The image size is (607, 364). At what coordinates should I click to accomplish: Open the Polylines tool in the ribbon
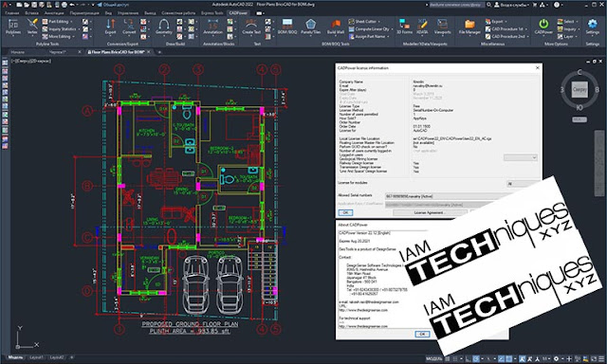coord(13,27)
